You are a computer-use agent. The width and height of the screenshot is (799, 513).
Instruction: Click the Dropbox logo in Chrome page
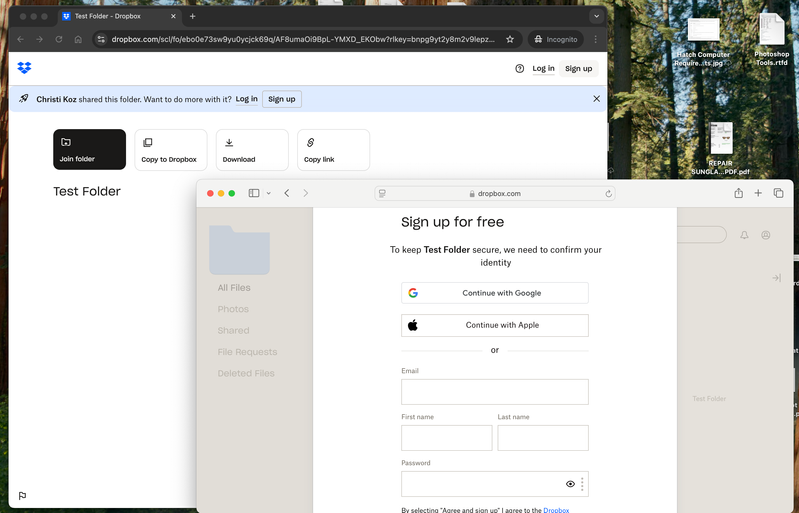tap(24, 68)
